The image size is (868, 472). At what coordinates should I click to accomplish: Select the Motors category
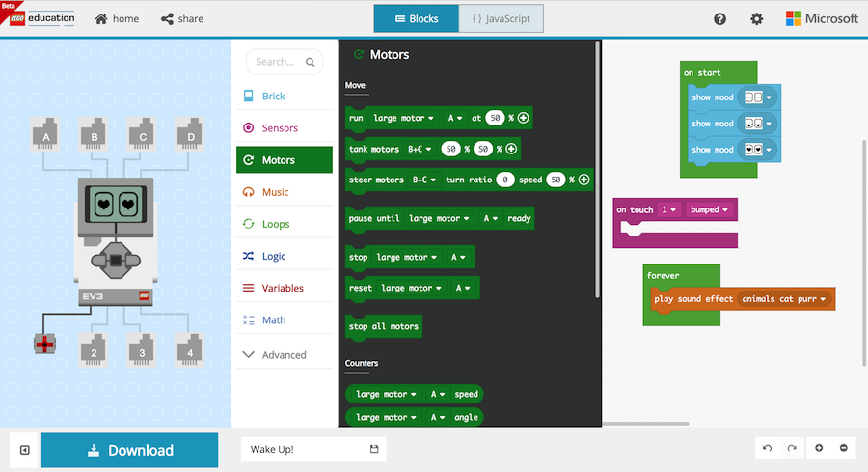tap(285, 160)
